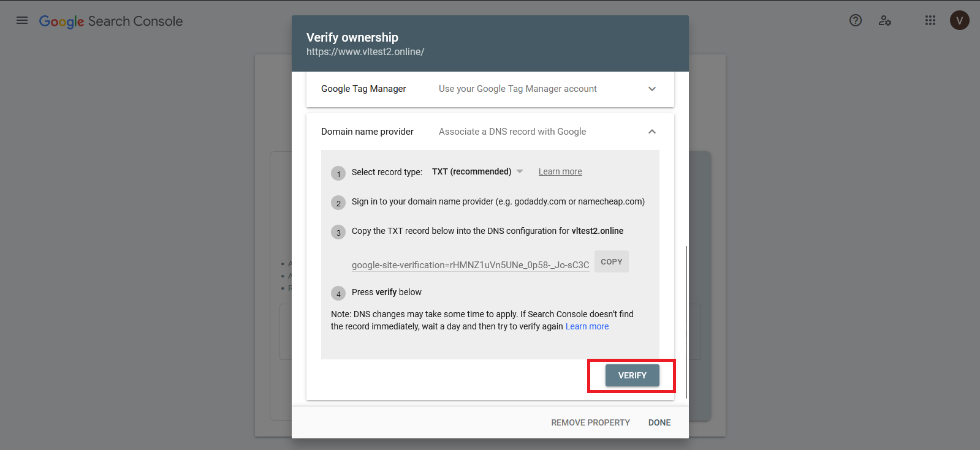Open the account avatar labeled V
Viewport: 980px width, 450px height.
click(x=960, y=20)
